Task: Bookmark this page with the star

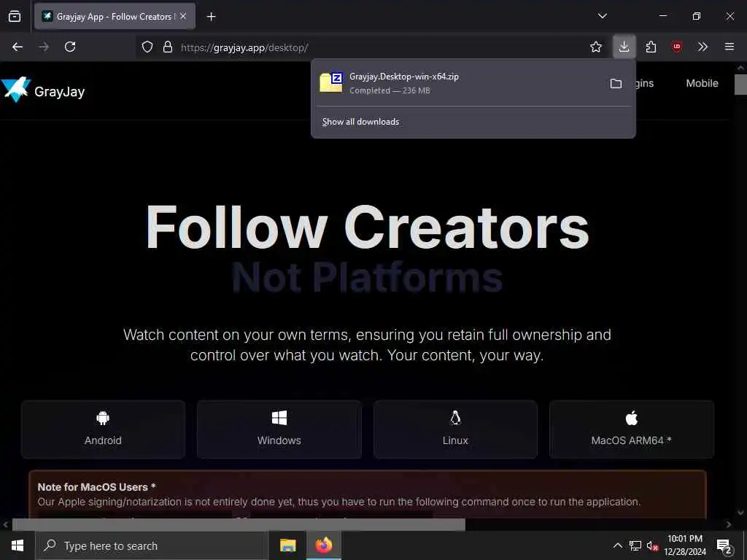Action: coord(595,47)
